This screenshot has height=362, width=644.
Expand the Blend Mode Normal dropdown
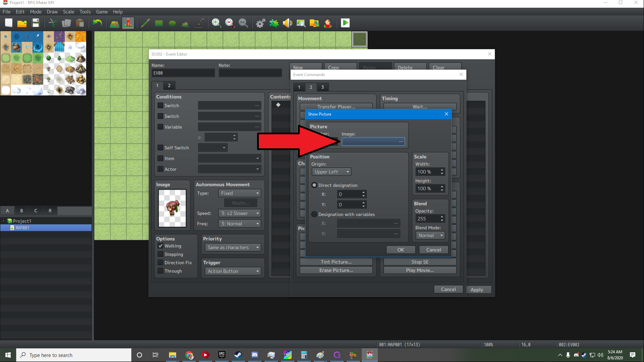click(430, 235)
